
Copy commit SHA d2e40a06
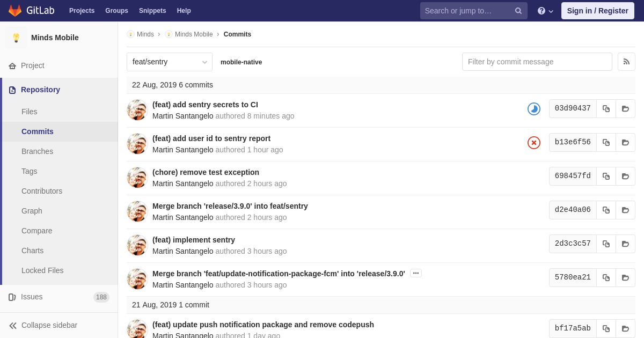[606, 210]
